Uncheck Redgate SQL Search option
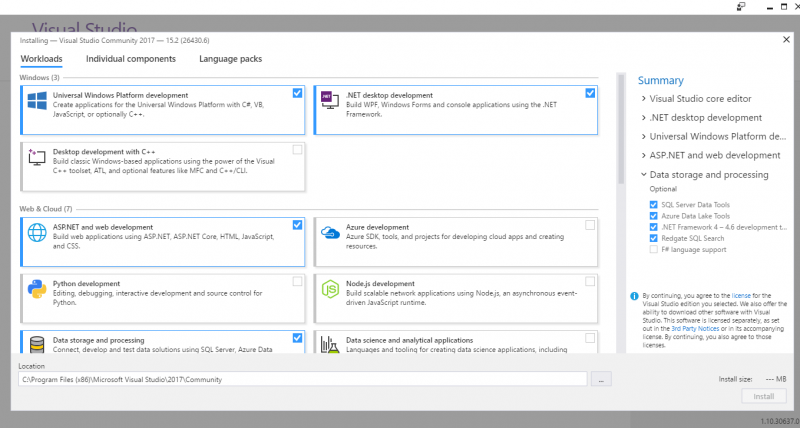The width and height of the screenshot is (800, 428). click(654, 238)
